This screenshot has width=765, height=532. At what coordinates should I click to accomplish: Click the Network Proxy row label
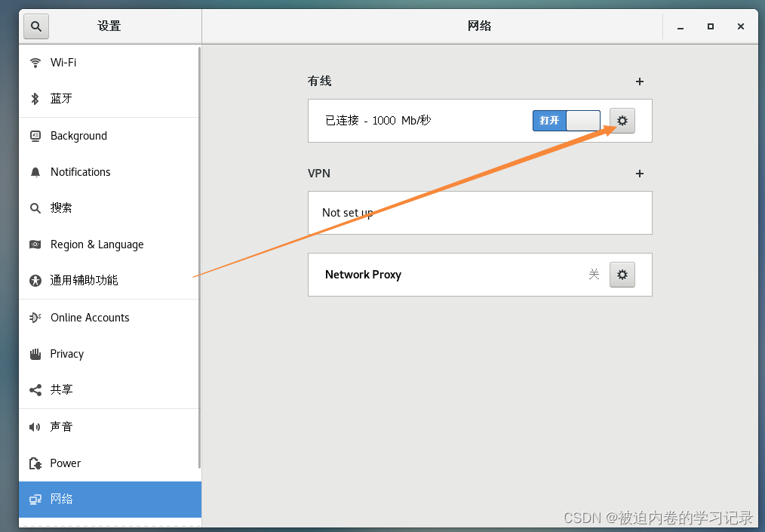(x=363, y=275)
